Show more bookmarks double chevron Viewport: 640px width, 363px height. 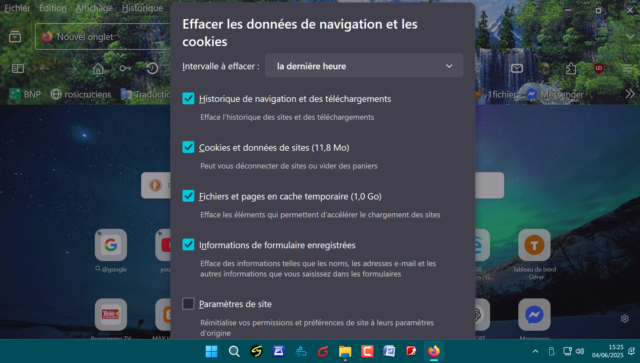[630, 94]
